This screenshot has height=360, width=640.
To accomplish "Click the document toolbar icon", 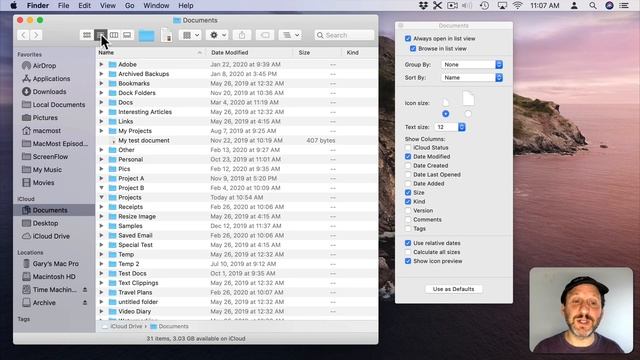I will [167, 36].
